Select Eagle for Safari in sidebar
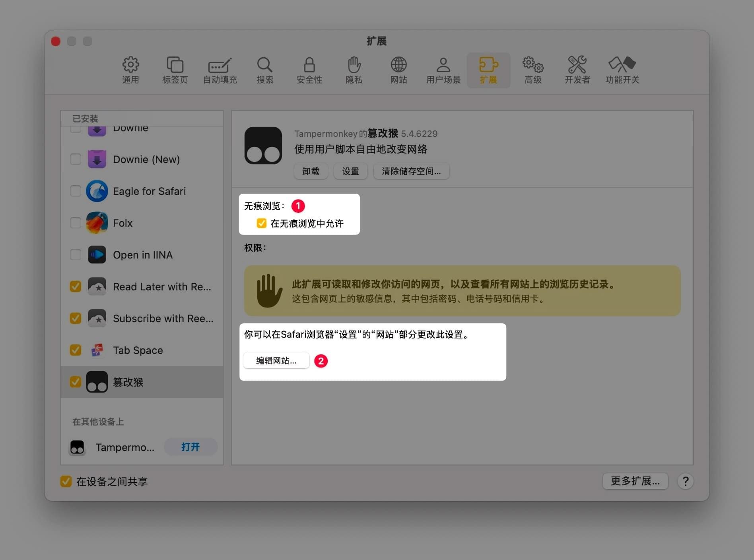This screenshot has width=754, height=560. click(149, 191)
